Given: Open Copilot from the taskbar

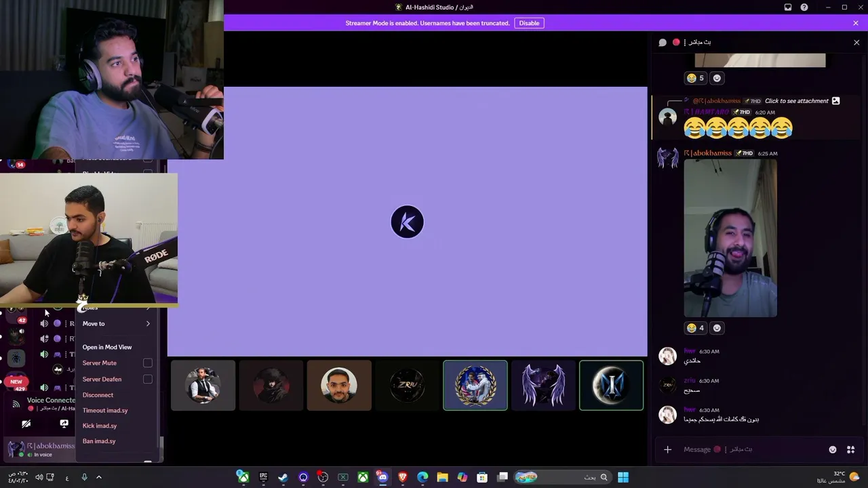Looking at the screenshot, I should tap(462, 477).
